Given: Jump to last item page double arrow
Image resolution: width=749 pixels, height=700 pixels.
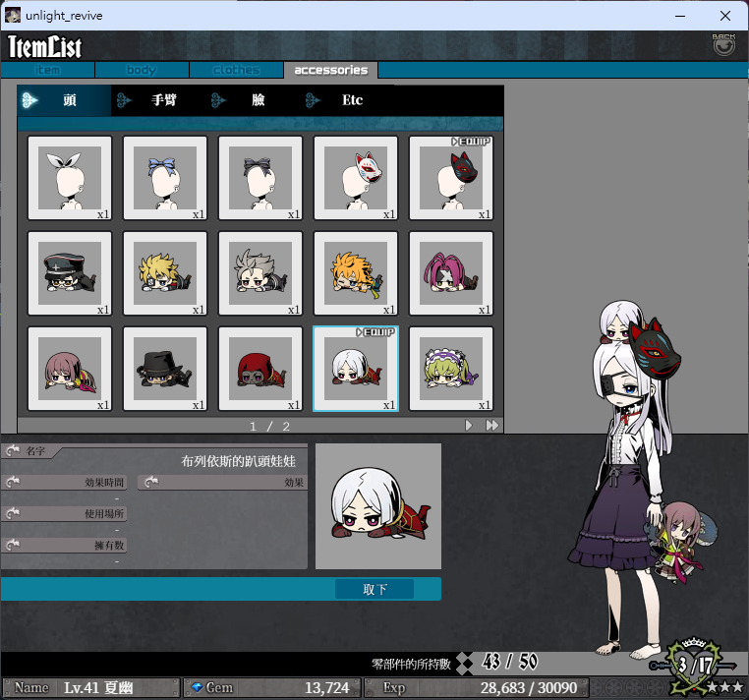Looking at the screenshot, I should click(x=492, y=426).
